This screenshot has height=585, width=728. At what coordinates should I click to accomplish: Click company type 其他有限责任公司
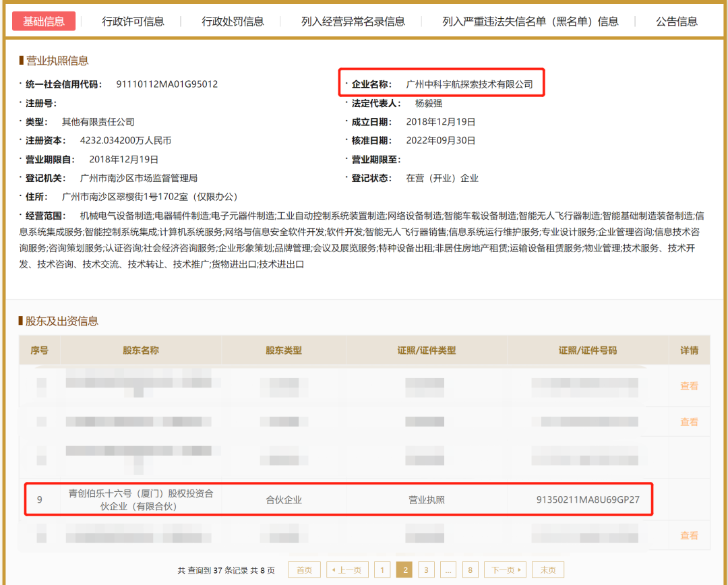(98, 121)
